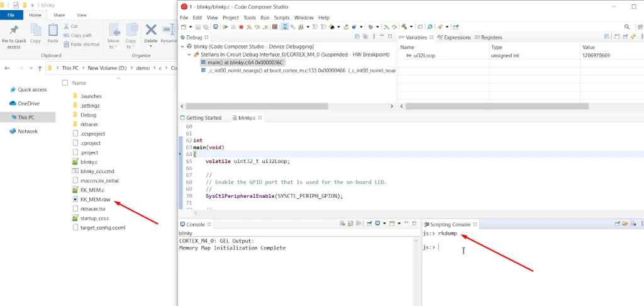
Task: Click Pin to Quick access in Explorer ribbon
Action: coord(14,37)
